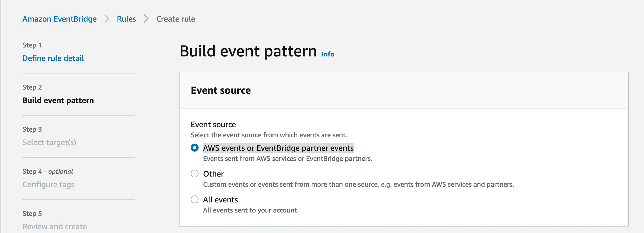Click the Build event pattern page title

pos(248,51)
